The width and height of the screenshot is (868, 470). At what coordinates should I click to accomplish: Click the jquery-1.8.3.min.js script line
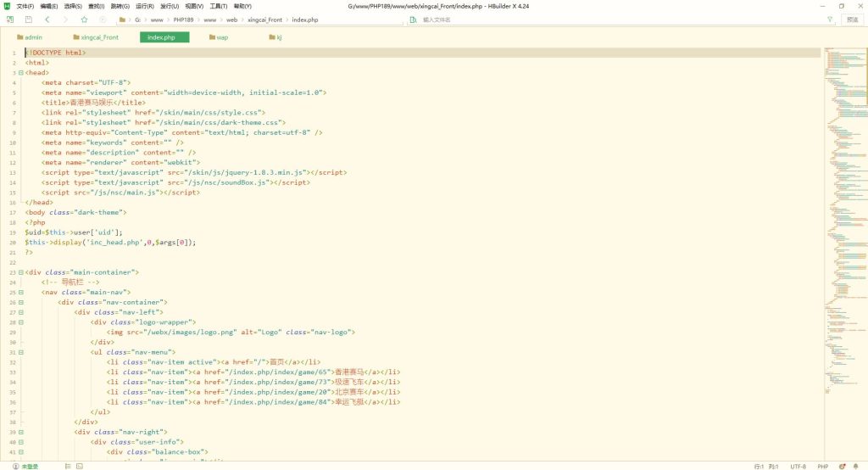tap(194, 172)
